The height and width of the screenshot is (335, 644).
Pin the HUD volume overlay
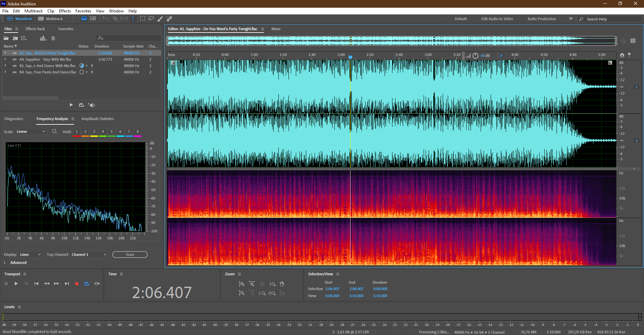[x=501, y=56]
